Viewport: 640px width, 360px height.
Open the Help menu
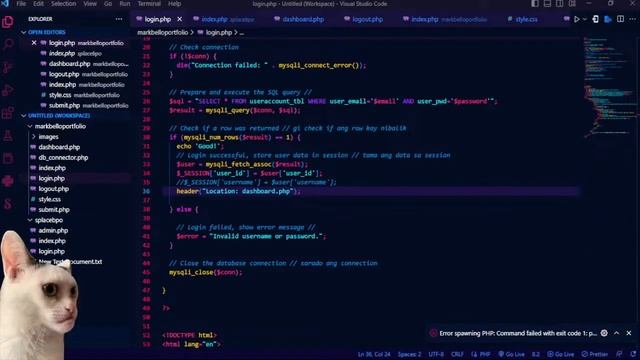tap(174, 4)
